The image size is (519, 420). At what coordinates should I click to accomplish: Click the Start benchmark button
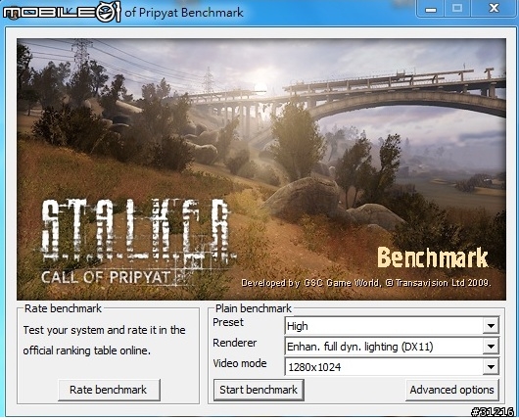tap(259, 390)
